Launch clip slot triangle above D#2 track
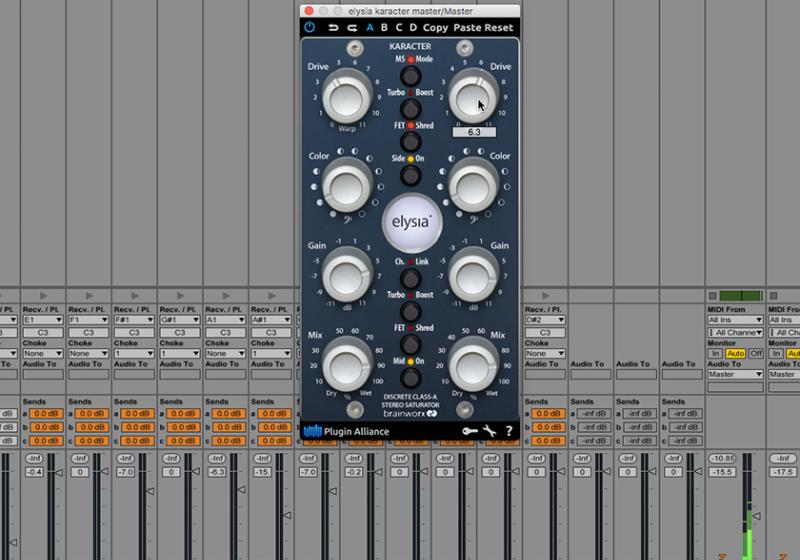 point(546,296)
